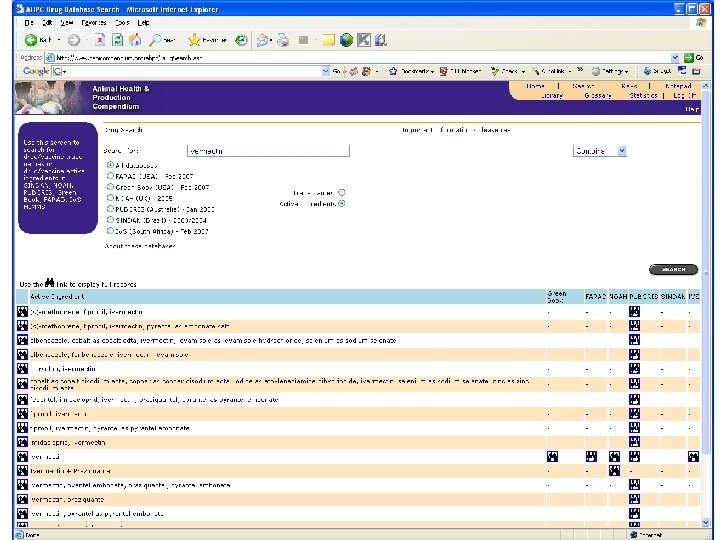Open the Glossary link in header
The image size is (720, 540).
[x=598, y=96]
